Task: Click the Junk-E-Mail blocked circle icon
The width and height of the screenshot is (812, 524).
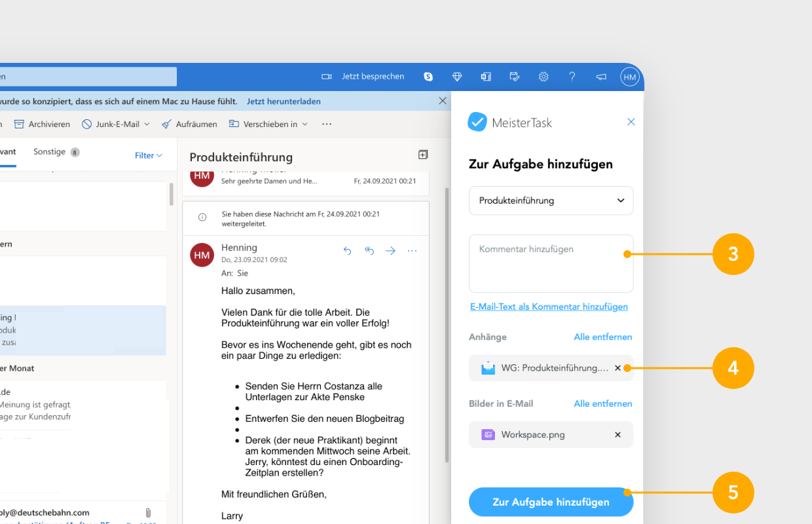Action: [86, 124]
